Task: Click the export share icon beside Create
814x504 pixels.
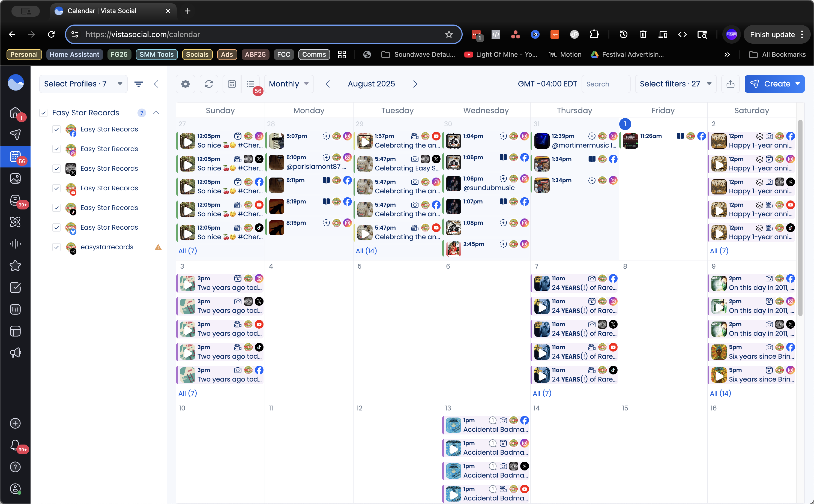Action: [730, 84]
